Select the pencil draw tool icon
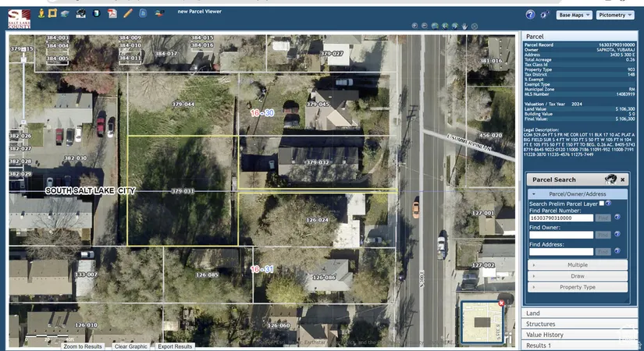Image resolution: width=644 pixels, height=351 pixels. tap(128, 13)
